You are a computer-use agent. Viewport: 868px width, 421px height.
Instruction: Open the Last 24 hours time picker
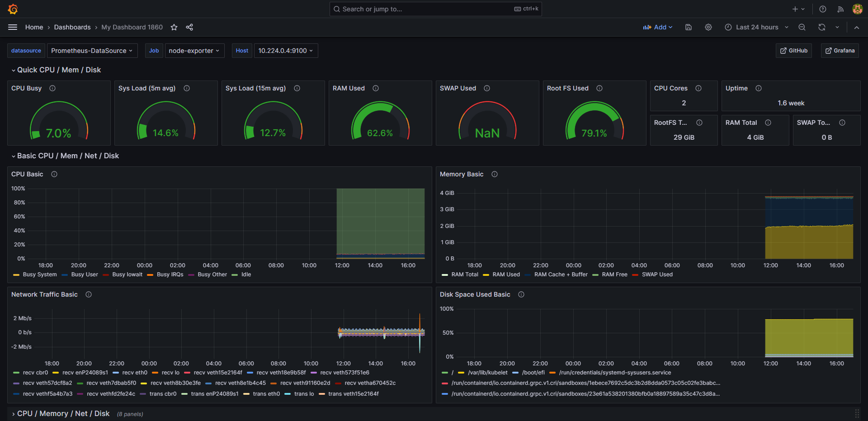pos(757,27)
